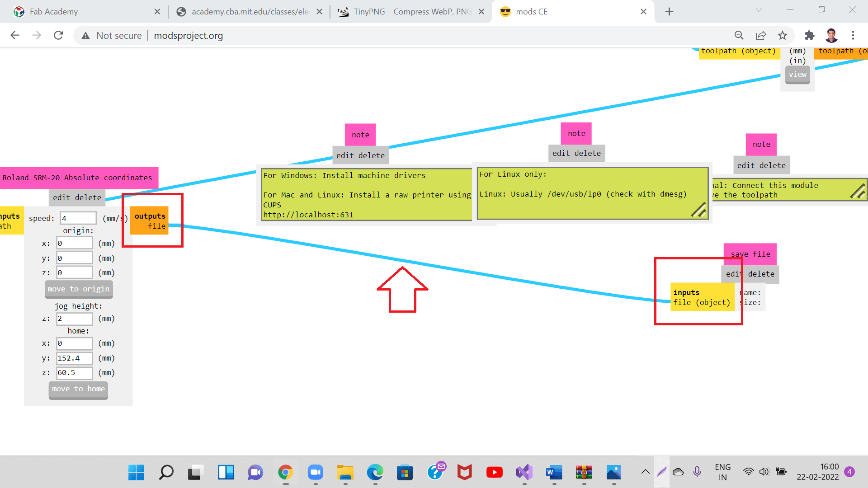Open Teams Chat on taskbar

point(255,473)
